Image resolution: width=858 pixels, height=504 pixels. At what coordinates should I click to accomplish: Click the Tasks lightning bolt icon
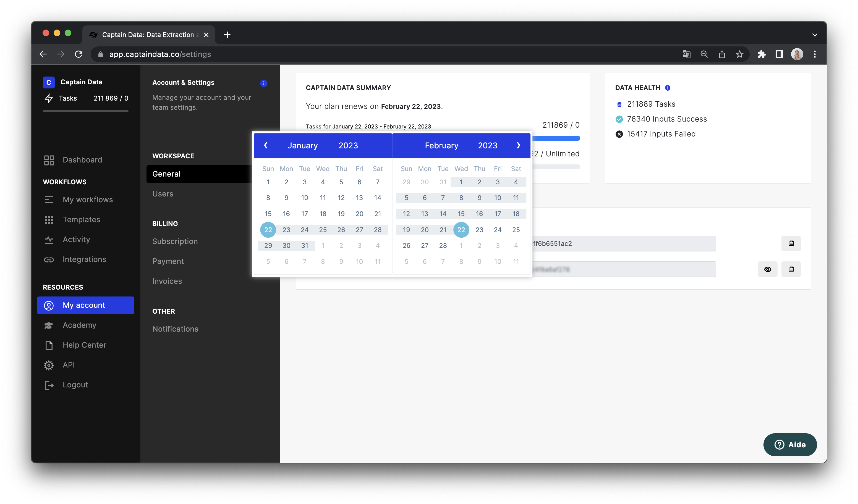click(x=49, y=98)
